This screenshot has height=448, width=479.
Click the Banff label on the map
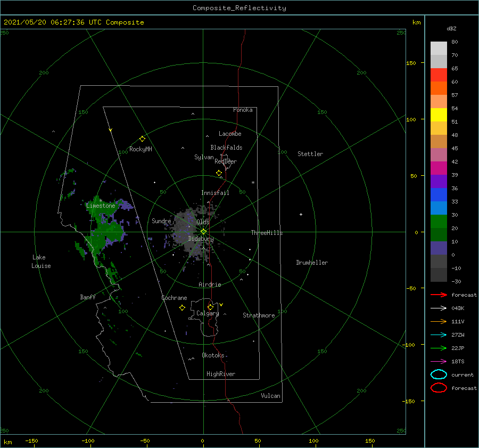[88, 297]
